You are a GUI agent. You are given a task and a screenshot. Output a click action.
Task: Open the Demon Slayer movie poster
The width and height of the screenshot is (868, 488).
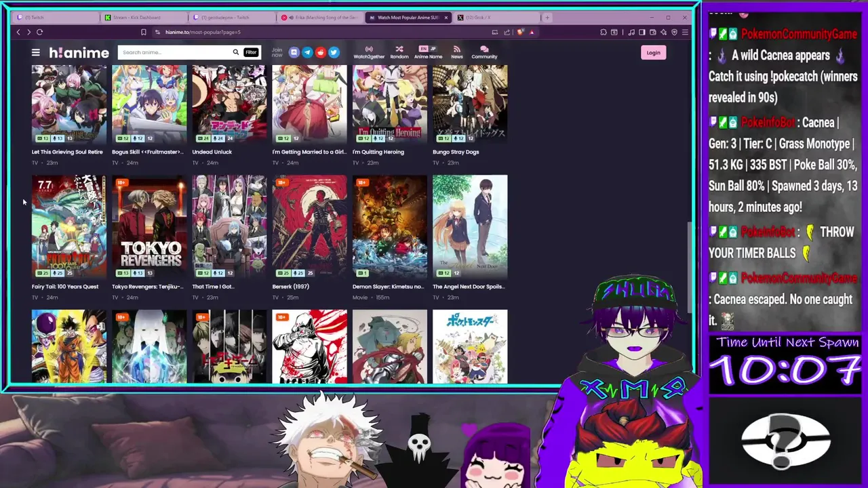click(389, 226)
